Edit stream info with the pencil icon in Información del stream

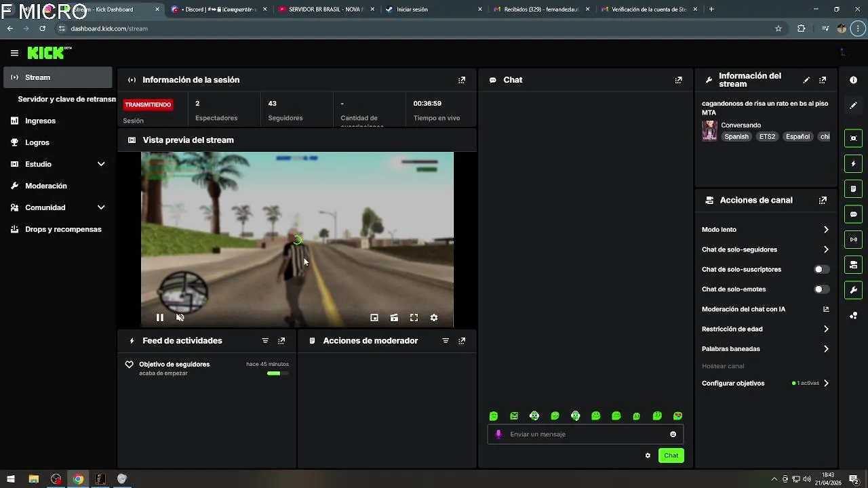[806, 80]
